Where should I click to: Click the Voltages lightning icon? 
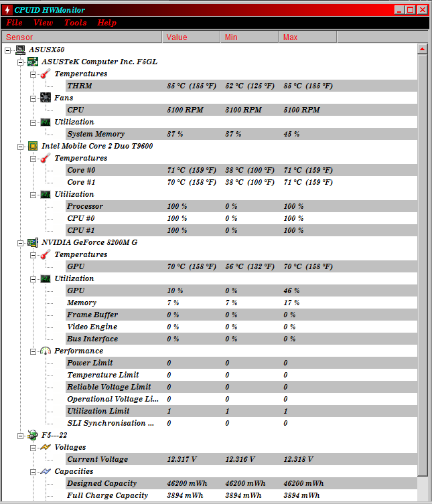[46, 447]
